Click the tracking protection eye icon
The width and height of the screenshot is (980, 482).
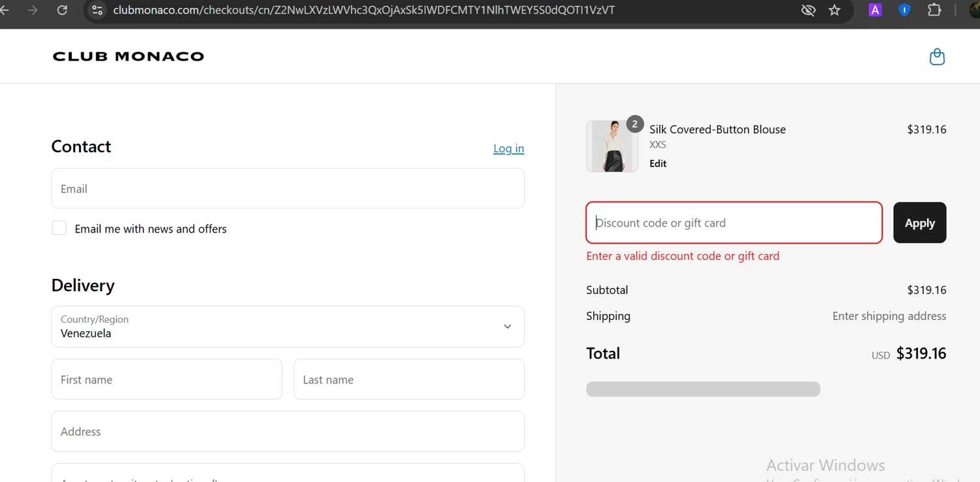click(808, 10)
